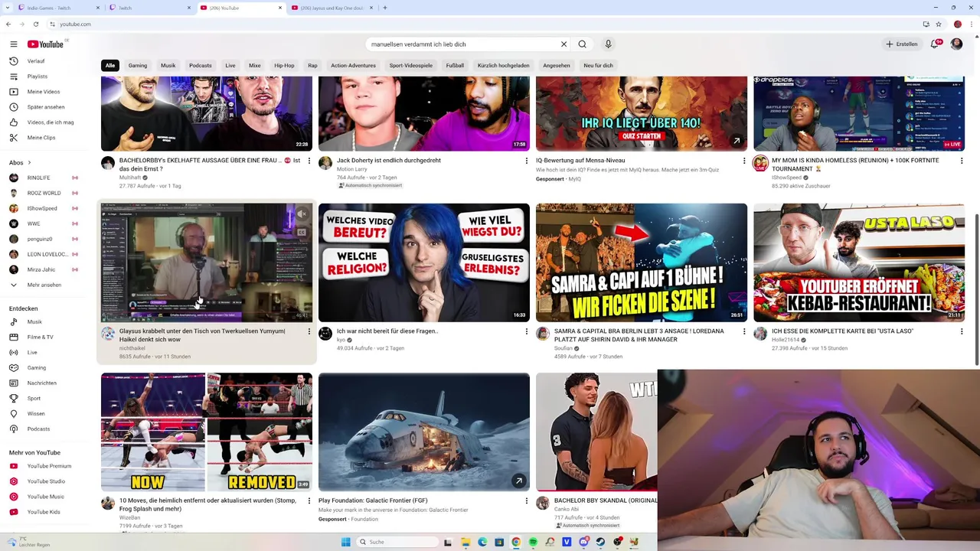Open the YouTube hamburger guide menu
The image size is (980, 551).
coord(13,44)
